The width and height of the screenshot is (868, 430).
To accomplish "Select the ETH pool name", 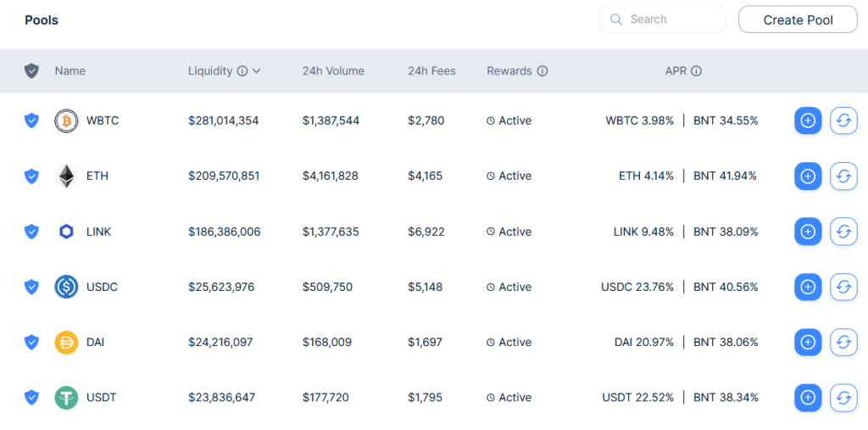I will click(x=97, y=176).
